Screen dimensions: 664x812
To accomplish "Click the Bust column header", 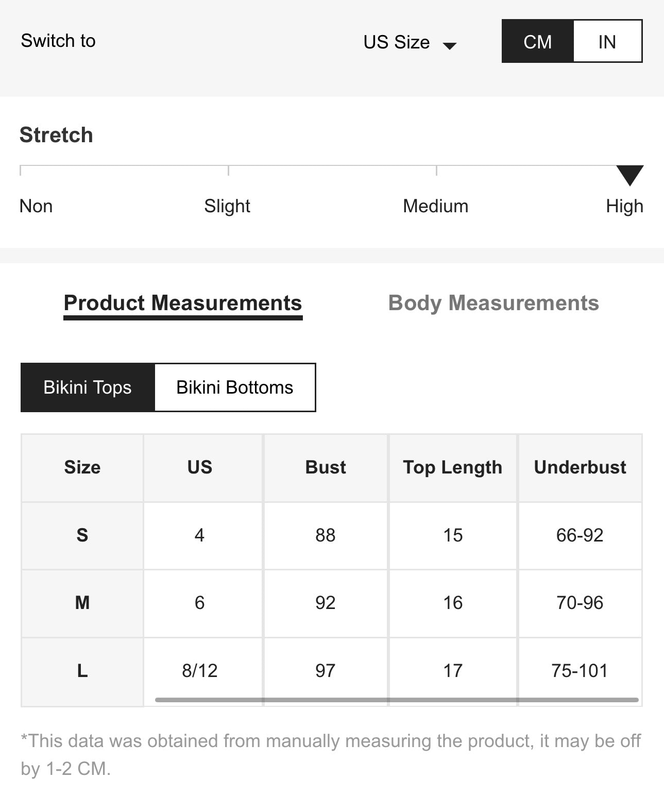I will (x=326, y=467).
